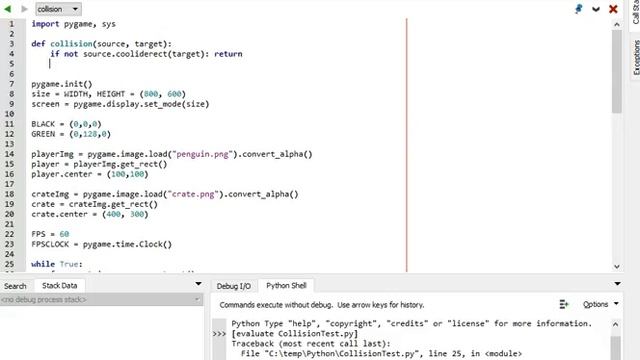Switch to the Search tab
Screen dimensions: 640x360
pyautogui.click(x=16, y=286)
